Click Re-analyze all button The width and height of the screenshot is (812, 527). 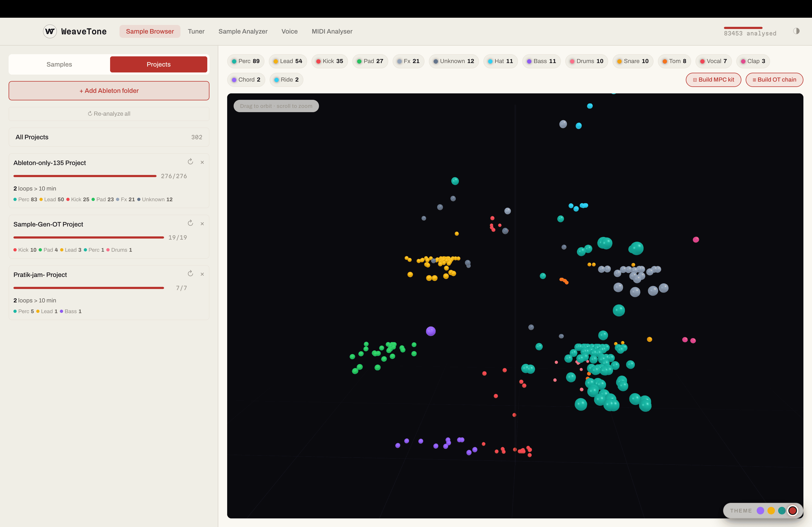(x=109, y=114)
